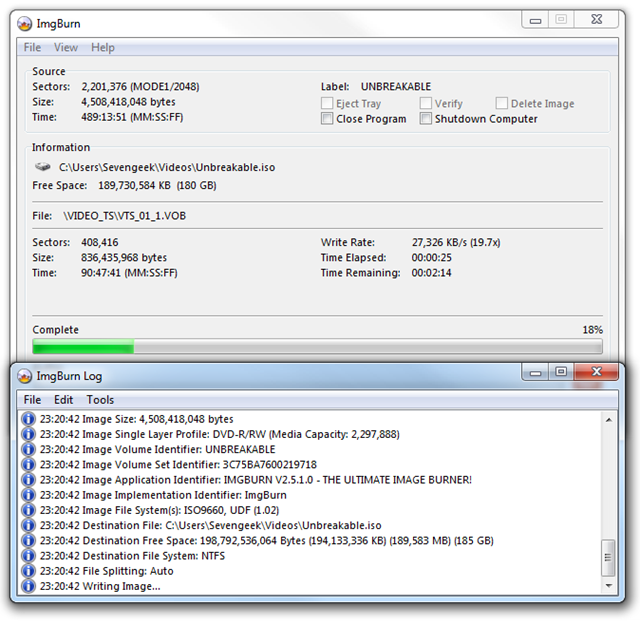640x625 pixels.
Task: Click info icon on Implementation Identifier row
Action: click(28, 495)
